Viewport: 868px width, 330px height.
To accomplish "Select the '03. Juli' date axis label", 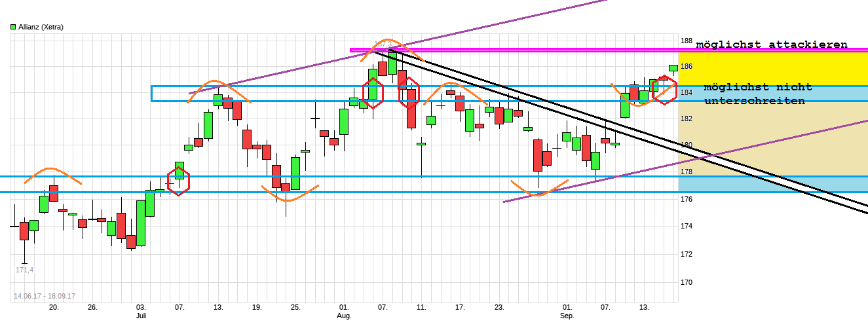I will click(x=141, y=311).
